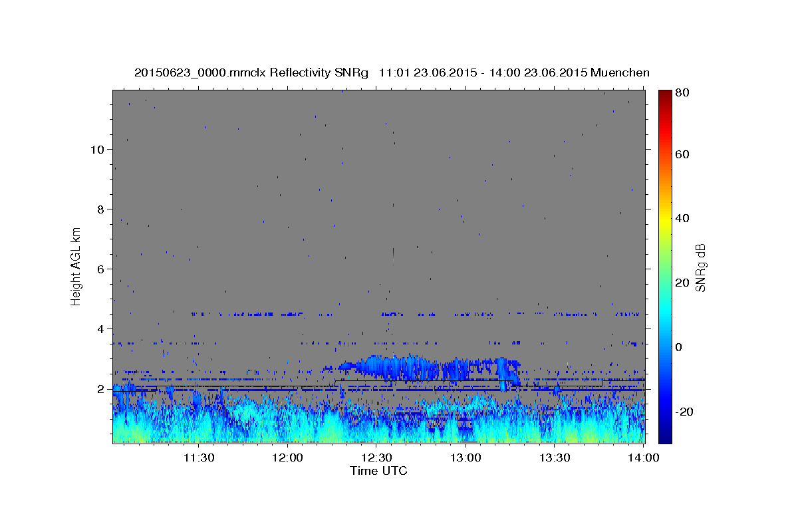Click the height tick label 4

point(101,329)
